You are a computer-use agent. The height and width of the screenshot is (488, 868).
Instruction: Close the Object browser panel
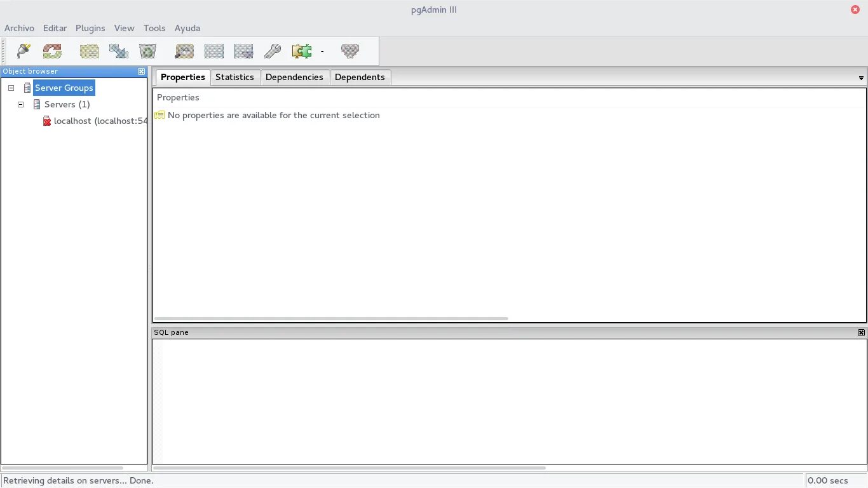(142, 71)
